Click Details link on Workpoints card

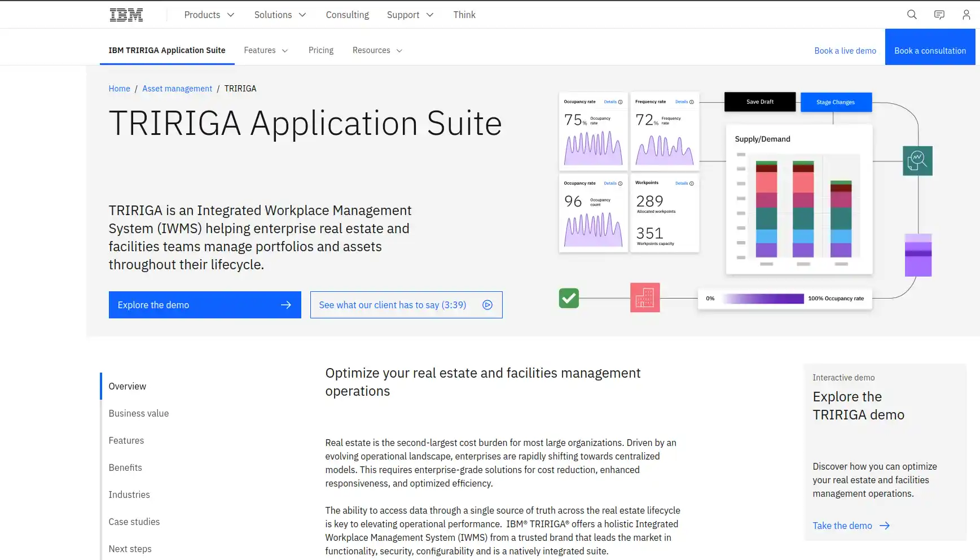(x=684, y=183)
